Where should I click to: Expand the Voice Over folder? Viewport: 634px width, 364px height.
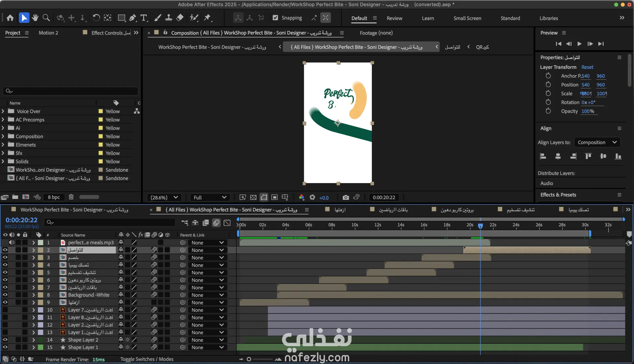pyautogui.click(x=3, y=112)
